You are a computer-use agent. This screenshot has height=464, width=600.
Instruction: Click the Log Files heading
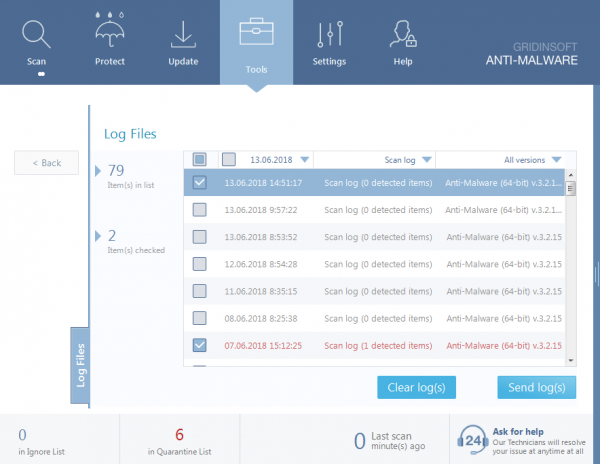pyautogui.click(x=130, y=134)
